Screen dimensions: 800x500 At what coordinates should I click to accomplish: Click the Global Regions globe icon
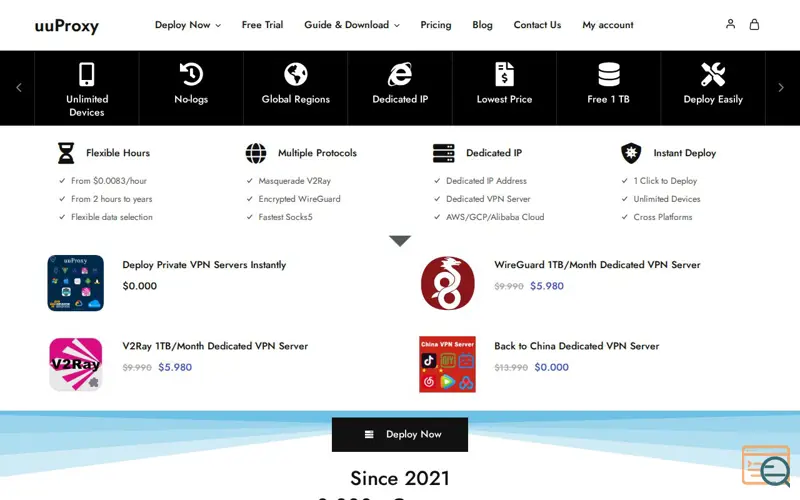pos(296,74)
